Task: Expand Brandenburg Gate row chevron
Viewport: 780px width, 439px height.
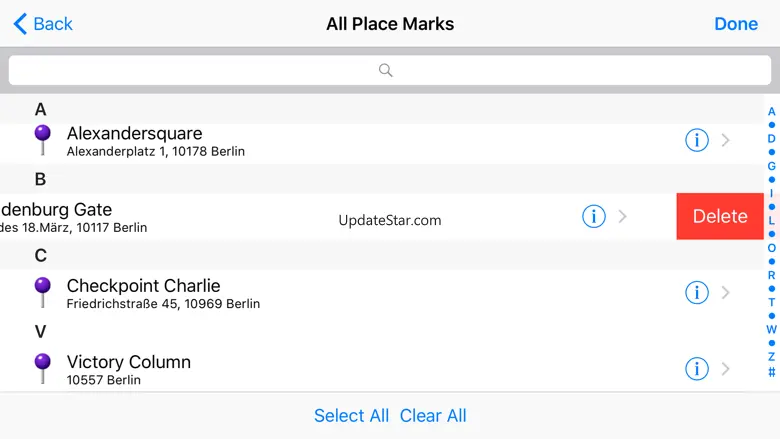Action: coord(623,216)
